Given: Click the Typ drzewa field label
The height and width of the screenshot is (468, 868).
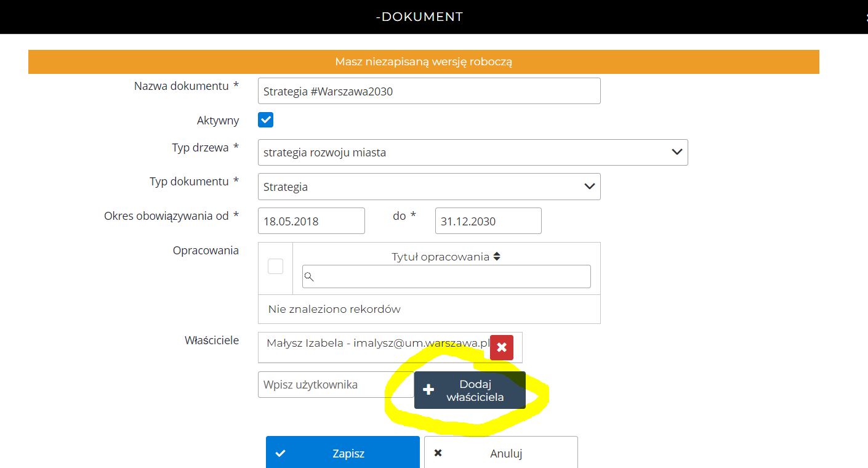Looking at the screenshot, I should [200, 148].
